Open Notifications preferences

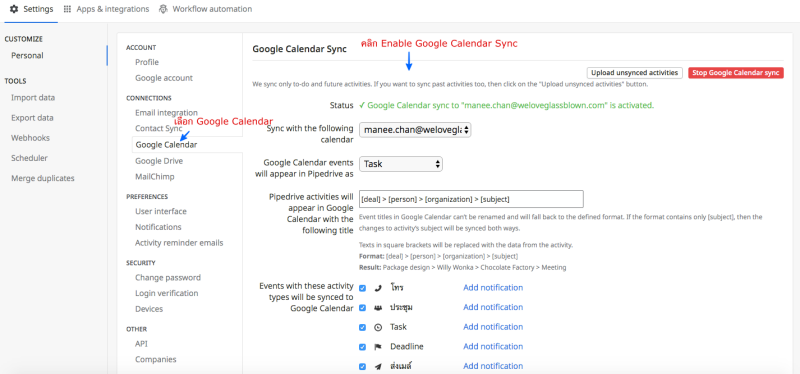point(158,227)
